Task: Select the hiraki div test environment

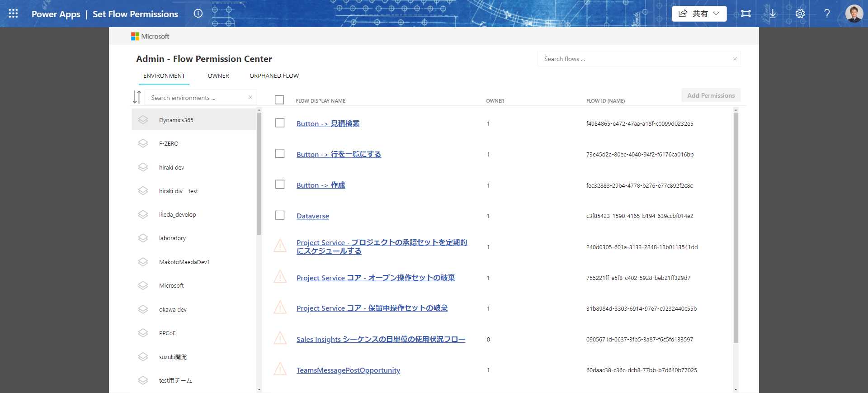Action: [194, 191]
